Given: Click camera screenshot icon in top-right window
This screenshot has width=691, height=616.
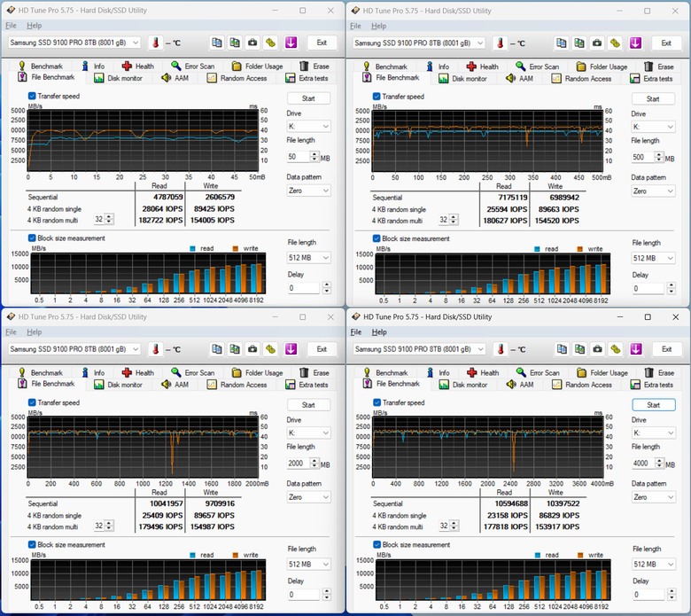Looking at the screenshot, I should [597, 43].
